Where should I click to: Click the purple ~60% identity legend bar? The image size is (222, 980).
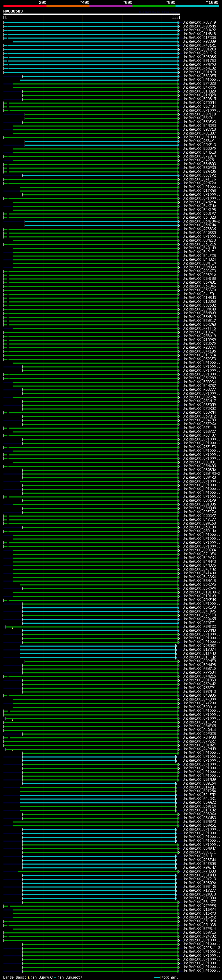111,6
